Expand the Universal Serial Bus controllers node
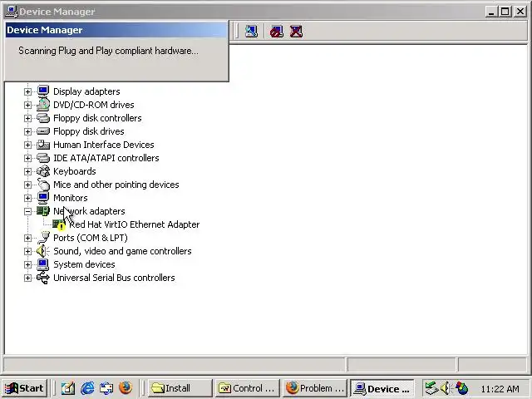The width and height of the screenshot is (532, 399). tap(27, 278)
